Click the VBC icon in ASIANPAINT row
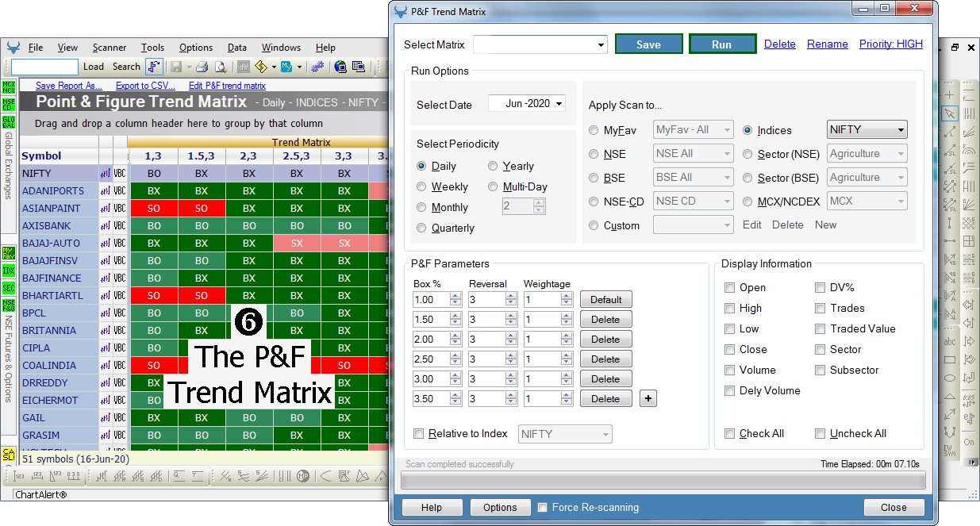980x526 pixels. [120, 208]
